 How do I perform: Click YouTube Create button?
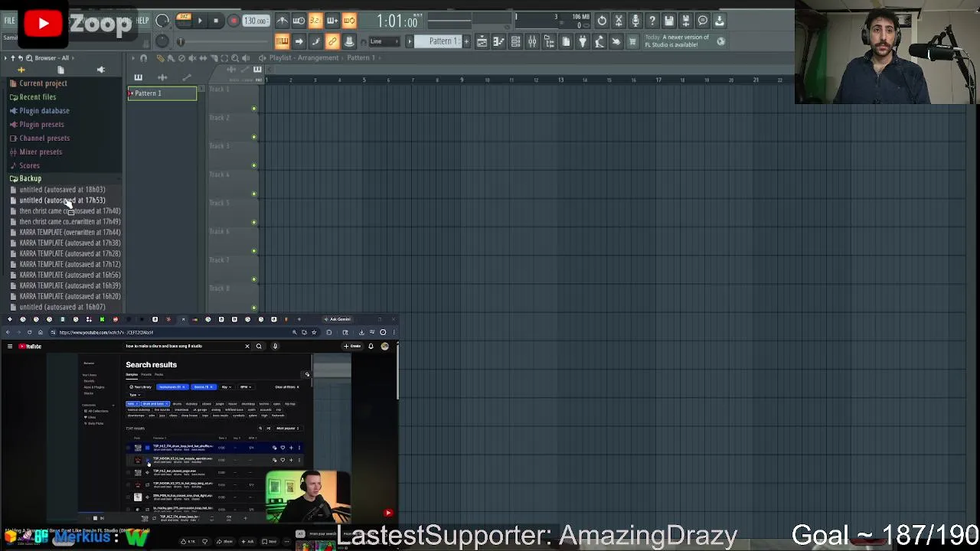(x=353, y=346)
